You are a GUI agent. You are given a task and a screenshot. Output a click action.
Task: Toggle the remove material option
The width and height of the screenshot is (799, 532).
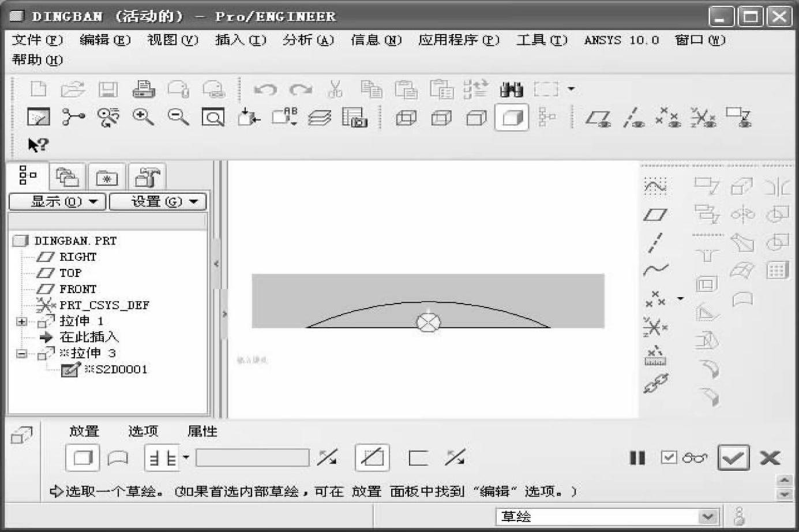372,458
